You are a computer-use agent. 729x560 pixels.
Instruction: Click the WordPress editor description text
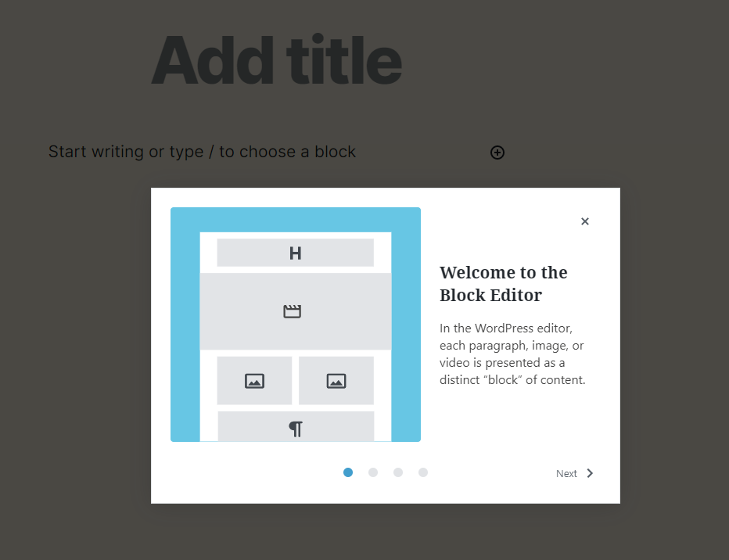pos(512,354)
